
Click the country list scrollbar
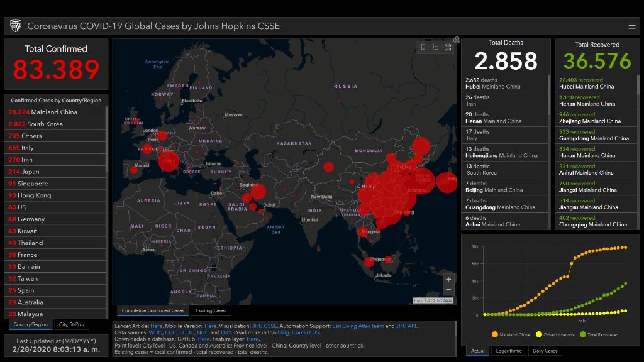[107, 189]
